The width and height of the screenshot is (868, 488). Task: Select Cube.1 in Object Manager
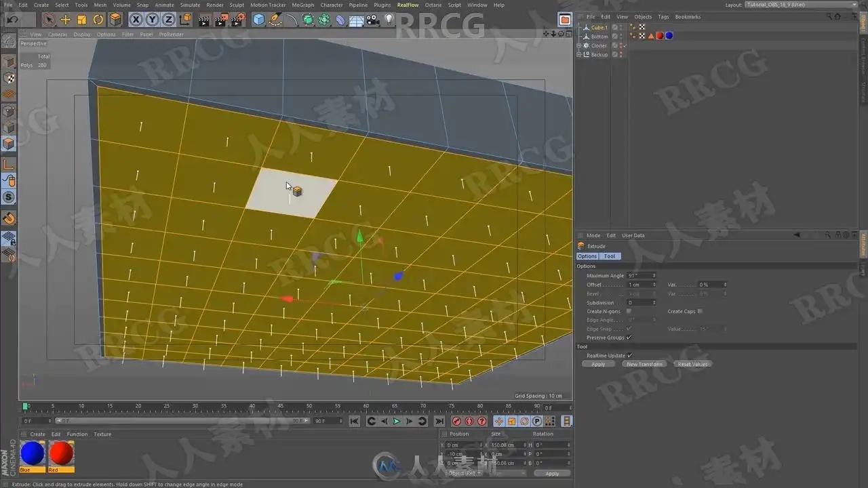click(x=599, y=28)
